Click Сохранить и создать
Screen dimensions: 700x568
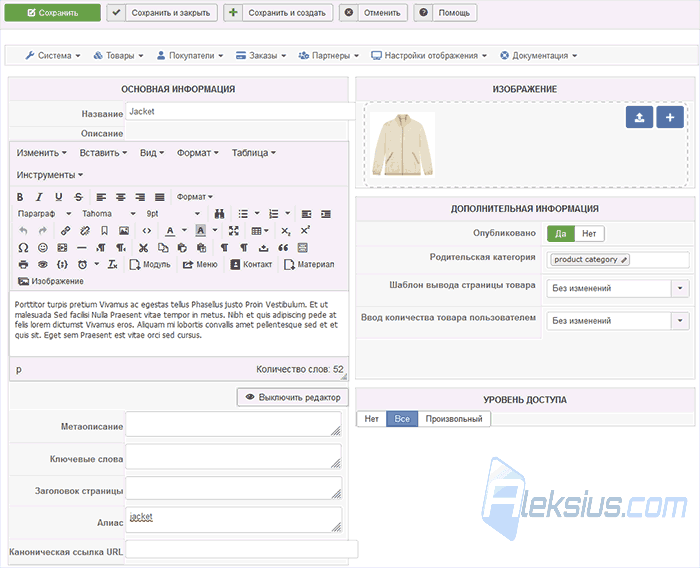tap(278, 13)
